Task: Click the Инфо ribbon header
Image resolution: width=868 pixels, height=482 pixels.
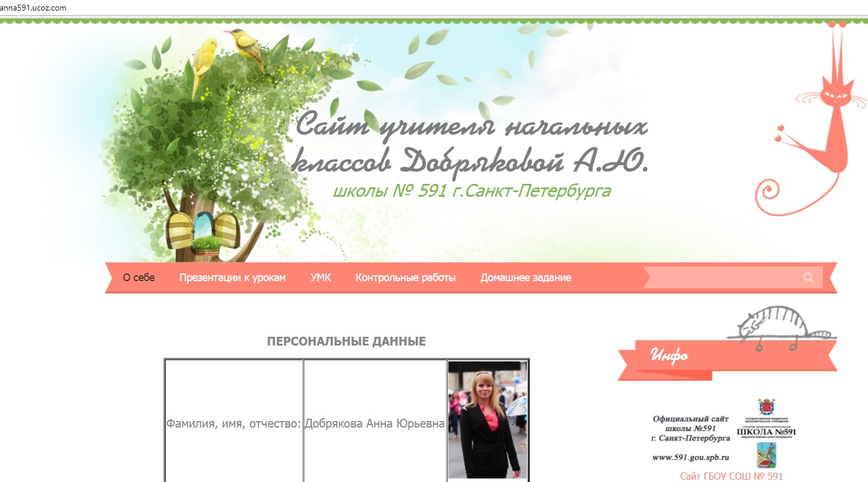Action: point(669,355)
